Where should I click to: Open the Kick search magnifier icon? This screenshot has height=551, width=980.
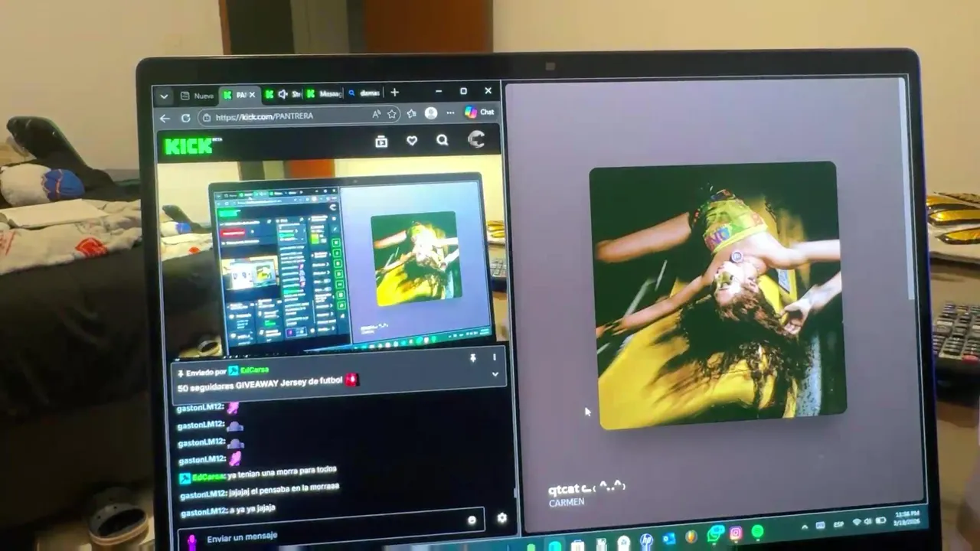click(x=443, y=140)
